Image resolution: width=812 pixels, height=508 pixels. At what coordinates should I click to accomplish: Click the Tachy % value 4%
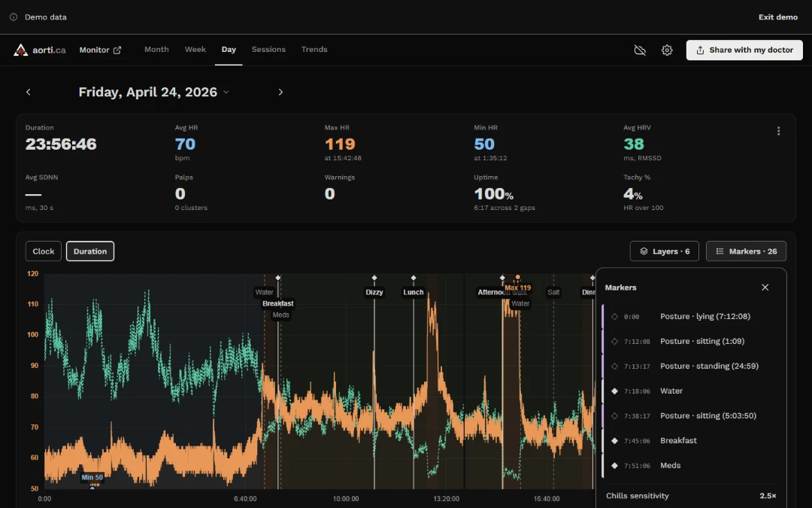(633, 194)
